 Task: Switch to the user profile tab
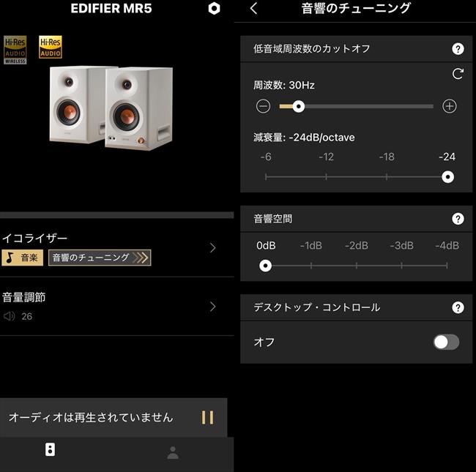tap(173, 453)
